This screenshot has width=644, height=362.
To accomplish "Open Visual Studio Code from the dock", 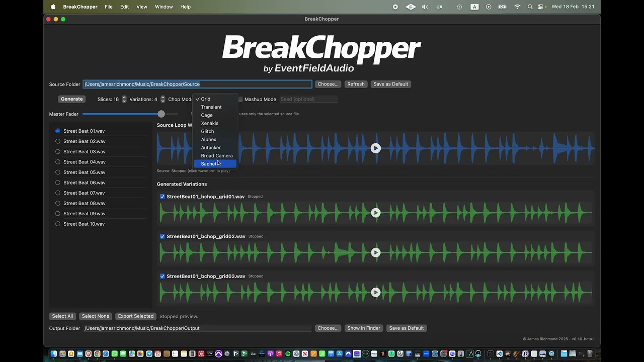I will click(x=500, y=354).
